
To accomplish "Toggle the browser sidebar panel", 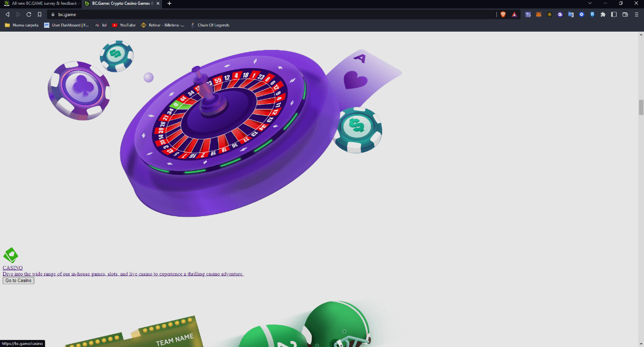I will 614,14.
